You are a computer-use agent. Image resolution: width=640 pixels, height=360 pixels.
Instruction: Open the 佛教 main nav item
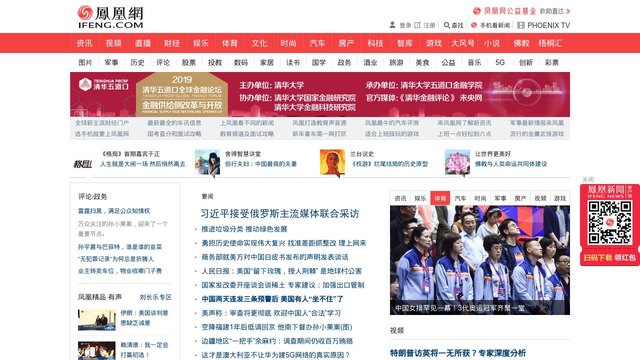click(x=521, y=43)
